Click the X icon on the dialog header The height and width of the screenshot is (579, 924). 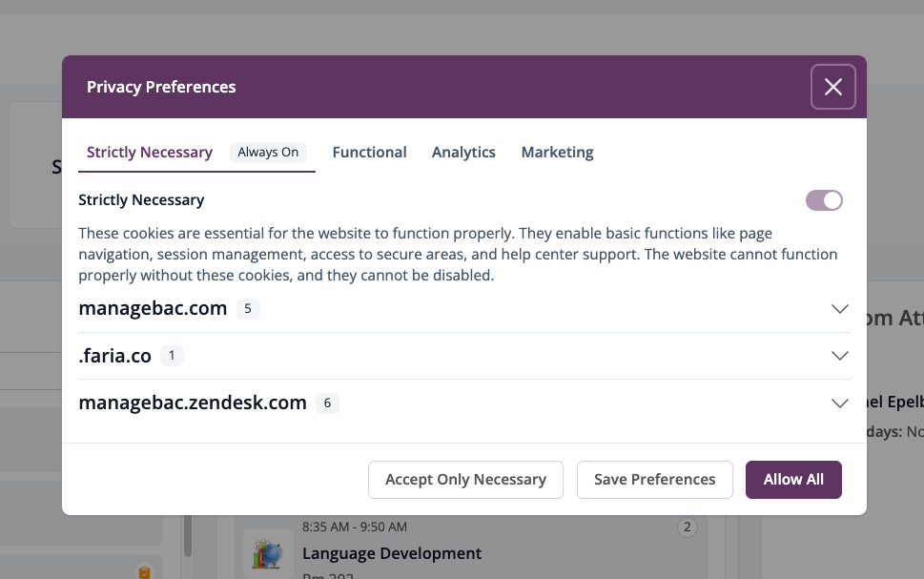(x=832, y=87)
